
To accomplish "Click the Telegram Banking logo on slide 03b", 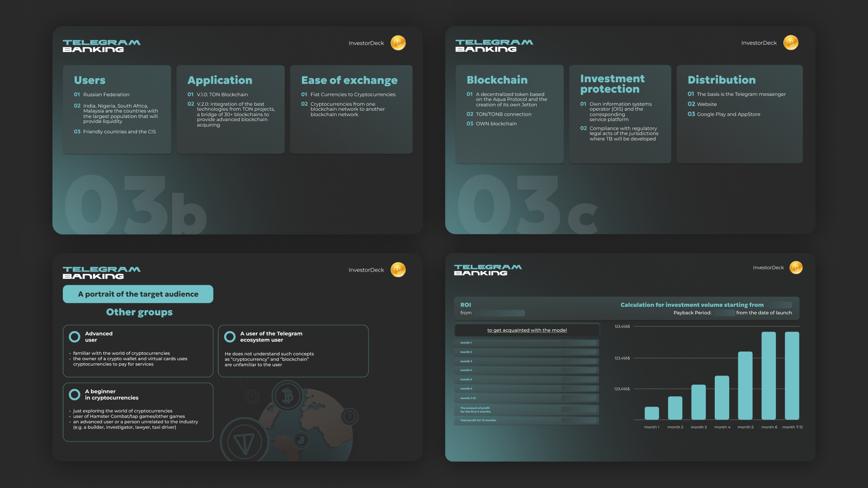I will 101,46.
